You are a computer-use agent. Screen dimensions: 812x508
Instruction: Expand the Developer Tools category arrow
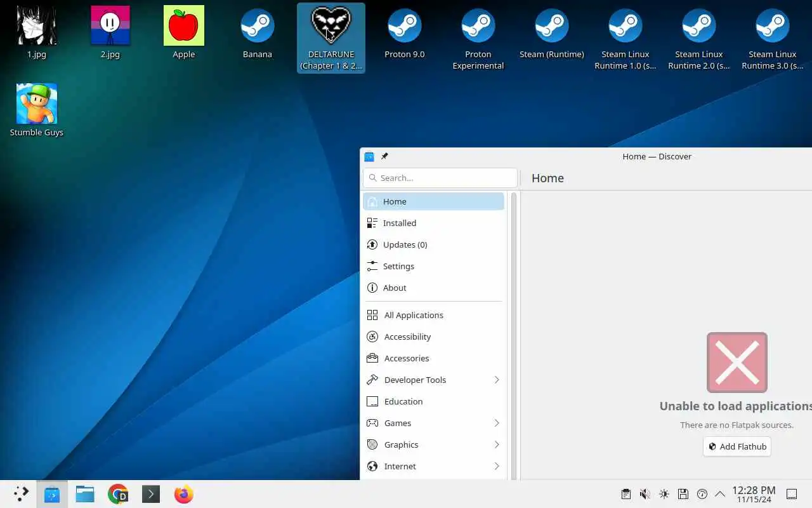(497, 380)
